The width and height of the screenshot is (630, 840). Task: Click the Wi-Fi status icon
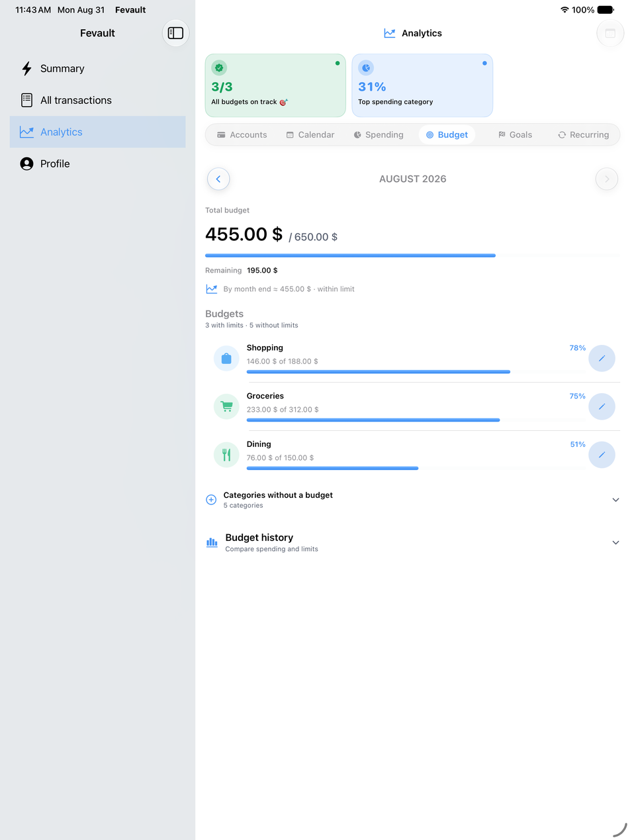pos(564,10)
